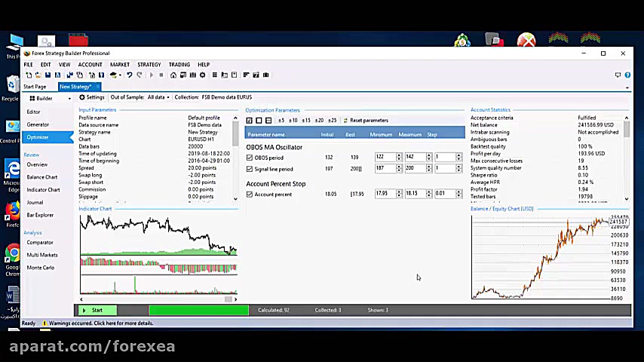The width and height of the screenshot is (644, 362).
Task: Open the Bar Explorer page
Action: click(x=40, y=215)
